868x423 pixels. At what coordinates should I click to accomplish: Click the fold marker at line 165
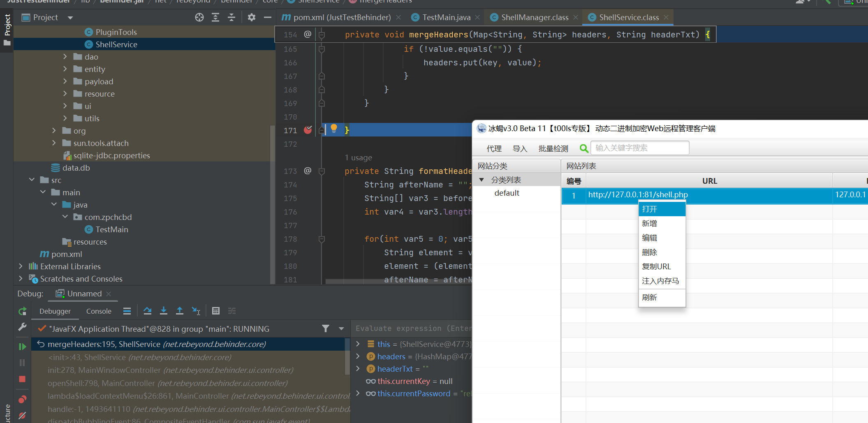pos(322,49)
